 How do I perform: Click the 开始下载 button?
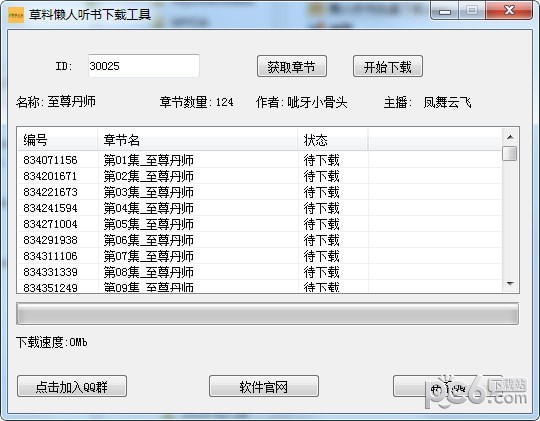(x=388, y=66)
